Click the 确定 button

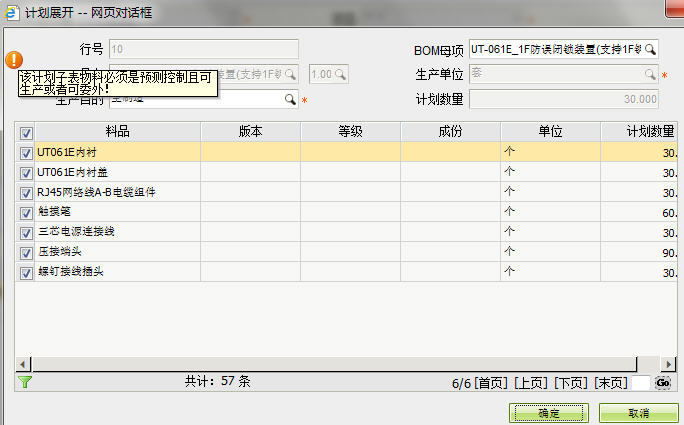pyautogui.click(x=549, y=413)
